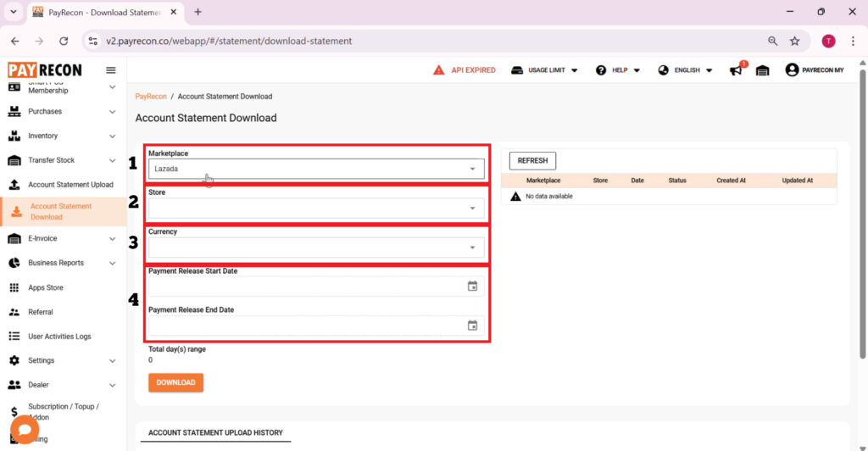The width and height of the screenshot is (868, 451).
Task: Click the Settings gear icon
Action: pyautogui.click(x=14, y=360)
